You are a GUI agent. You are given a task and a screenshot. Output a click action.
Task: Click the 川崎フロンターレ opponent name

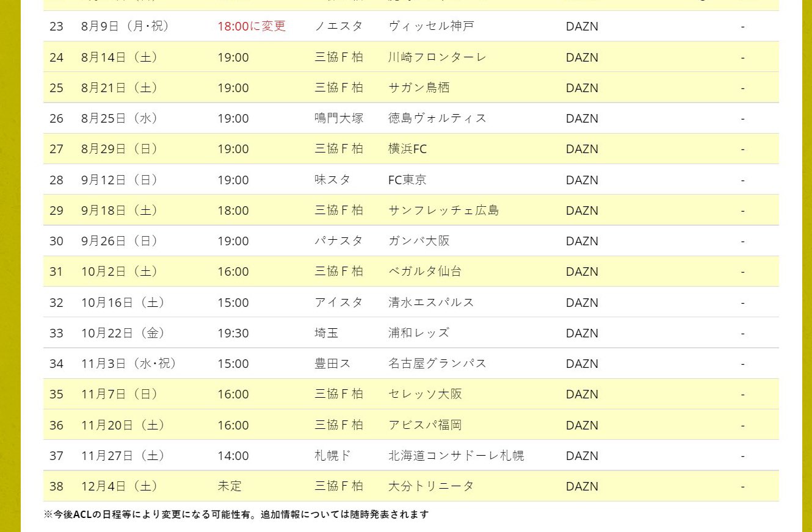pyautogui.click(x=441, y=57)
